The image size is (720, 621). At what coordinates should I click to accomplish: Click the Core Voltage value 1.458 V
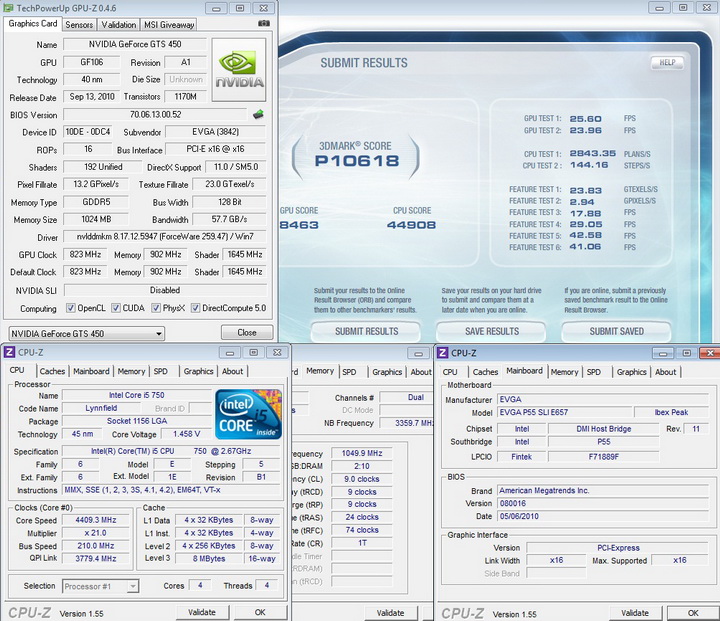(x=186, y=434)
